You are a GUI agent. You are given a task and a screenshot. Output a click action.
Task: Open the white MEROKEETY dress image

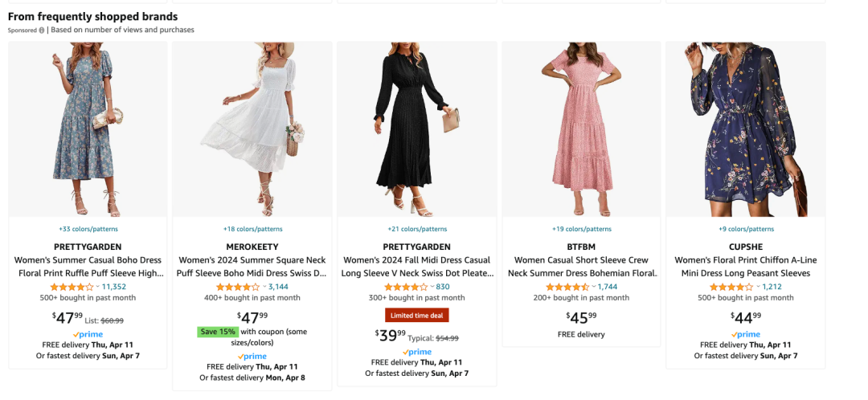(252, 129)
